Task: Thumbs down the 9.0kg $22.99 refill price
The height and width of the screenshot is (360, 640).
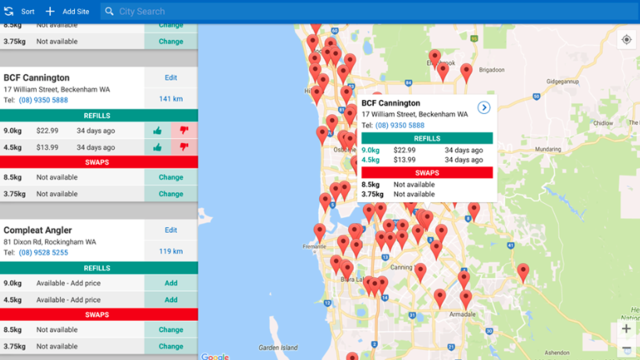Action: [x=184, y=131]
